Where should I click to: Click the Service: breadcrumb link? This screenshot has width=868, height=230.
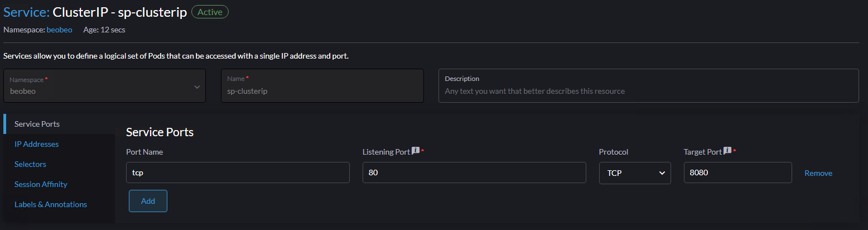tap(26, 12)
